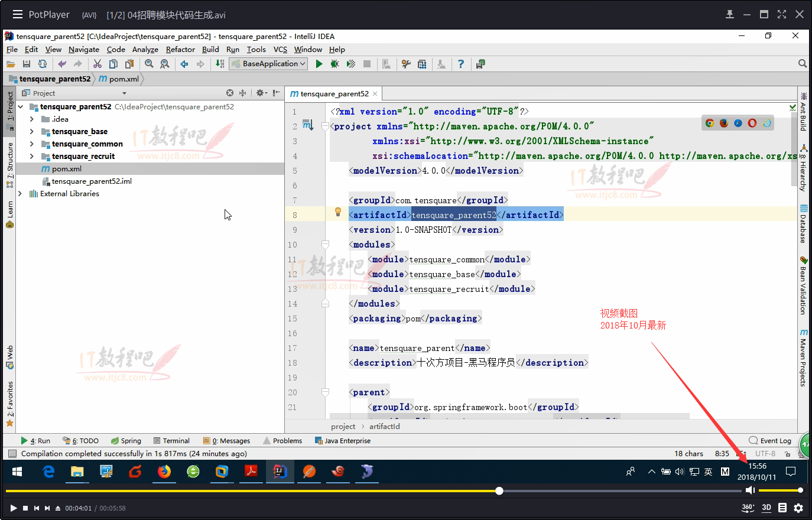Toggle the PotPlayer pin on top icon
812x520 pixels.
(x=730, y=14)
